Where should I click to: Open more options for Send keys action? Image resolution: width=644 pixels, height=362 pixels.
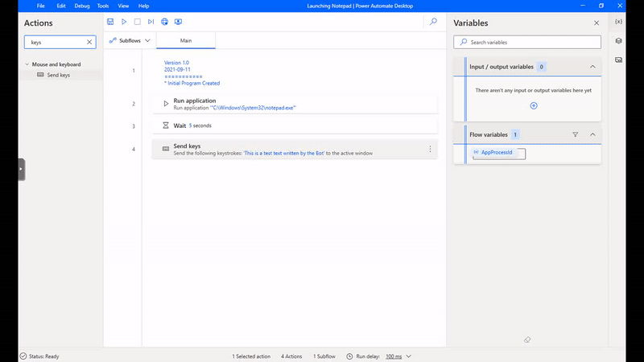pyautogui.click(x=430, y=149)
